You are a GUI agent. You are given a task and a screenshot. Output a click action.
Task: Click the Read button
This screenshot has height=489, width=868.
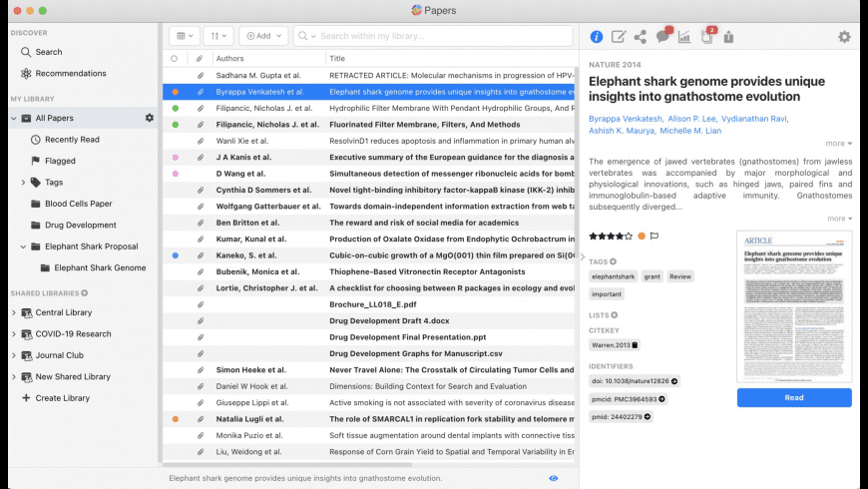pos(794,397)
